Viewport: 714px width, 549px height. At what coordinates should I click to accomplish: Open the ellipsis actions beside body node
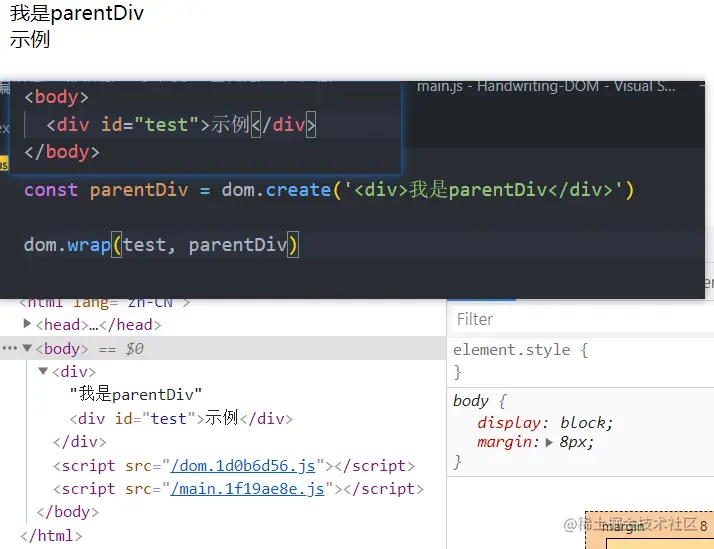click(10, 348)
